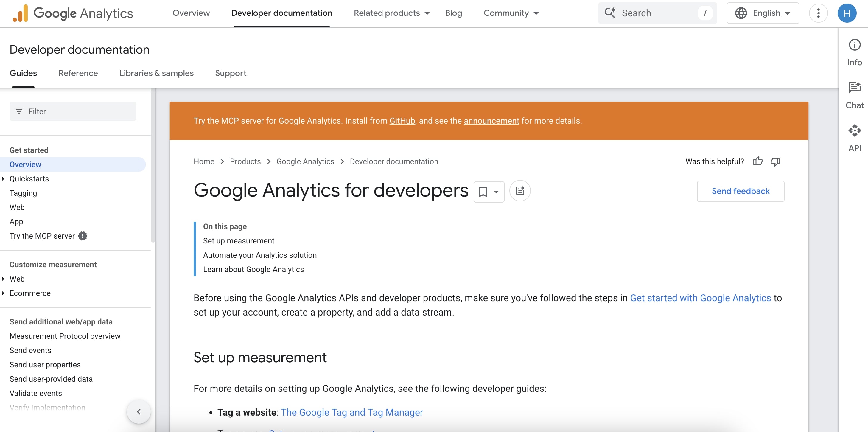This screenshot has width=868, height=432.
Task: Click the sidebar Filter input field
Action: click(73, 111)
